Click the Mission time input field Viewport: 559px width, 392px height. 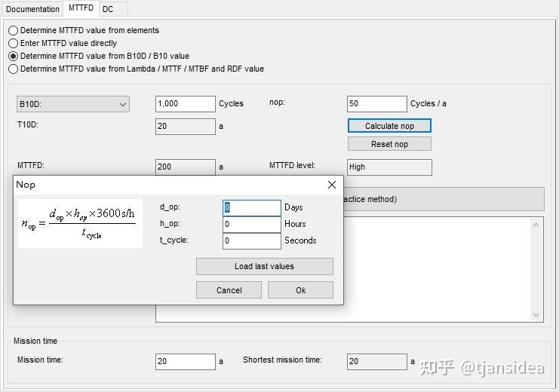pyautogui.click(x=186, y=361)
